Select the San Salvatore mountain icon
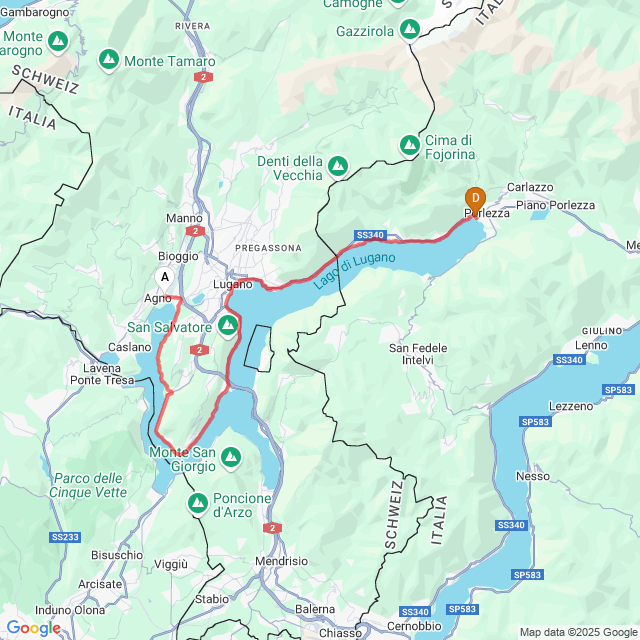The height and width of the screenshot is (640, 640). (x=228, y=327)
